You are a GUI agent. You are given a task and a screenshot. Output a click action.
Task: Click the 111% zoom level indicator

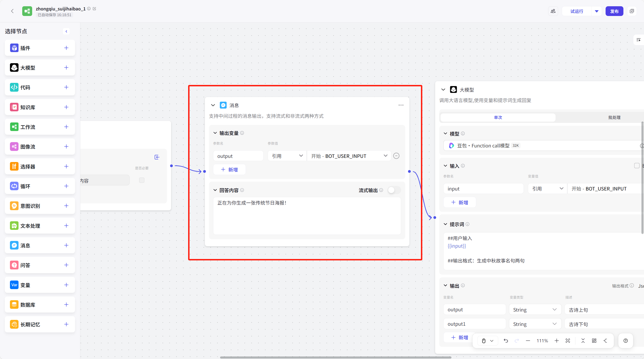click(x=542, y=341)
